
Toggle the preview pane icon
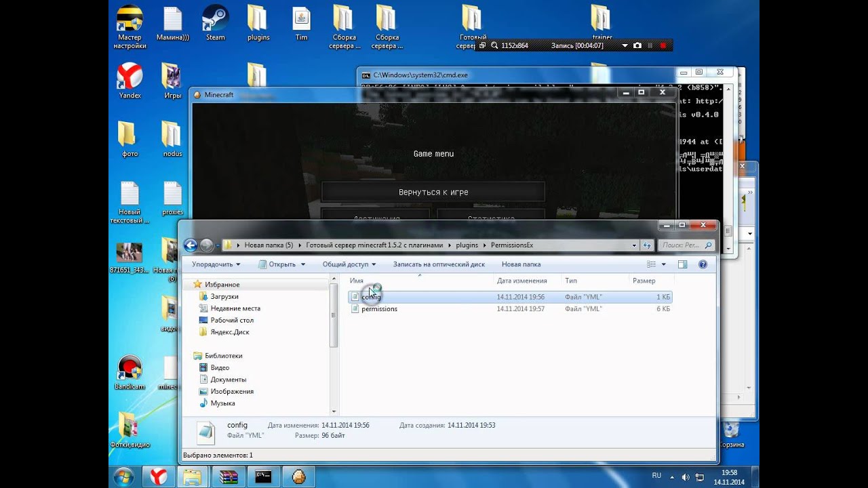click(683, 264)
